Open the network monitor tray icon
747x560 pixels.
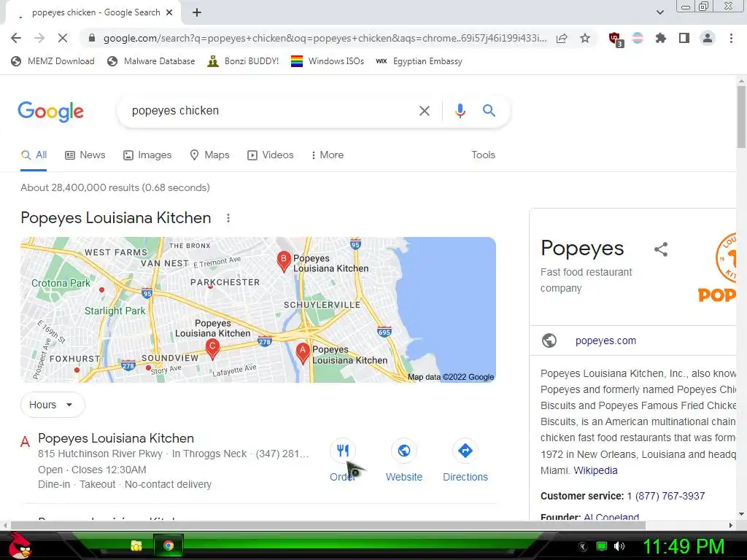602,546
